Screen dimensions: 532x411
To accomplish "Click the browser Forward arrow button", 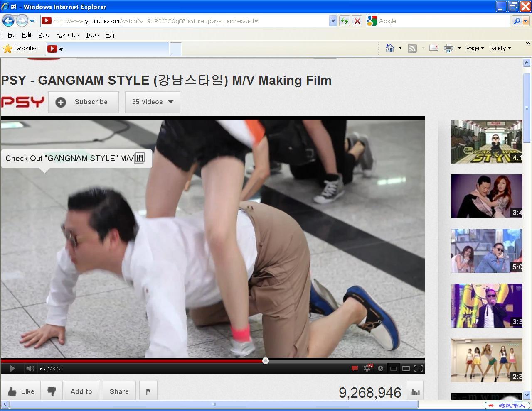I will 22,20.
